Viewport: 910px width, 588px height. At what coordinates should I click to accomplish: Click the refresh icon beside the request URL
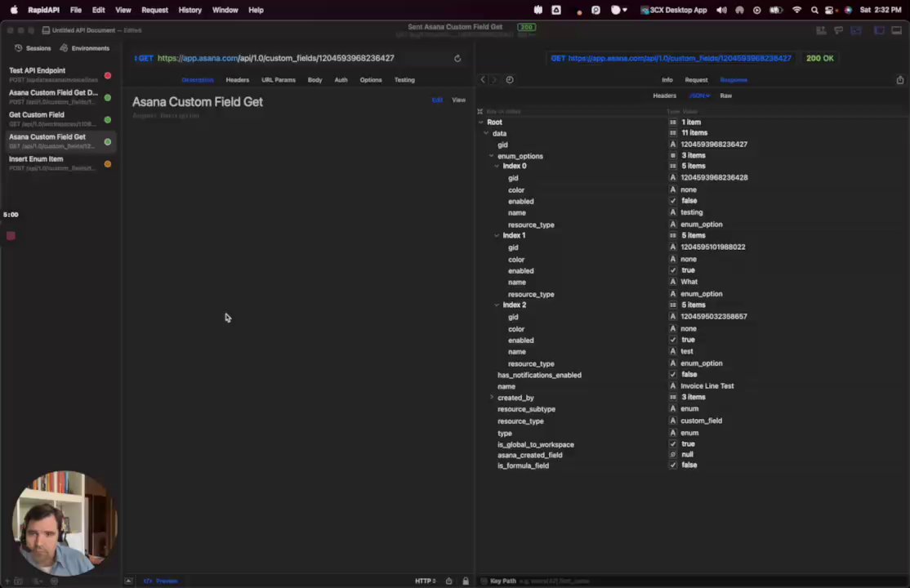coord(457,59)
